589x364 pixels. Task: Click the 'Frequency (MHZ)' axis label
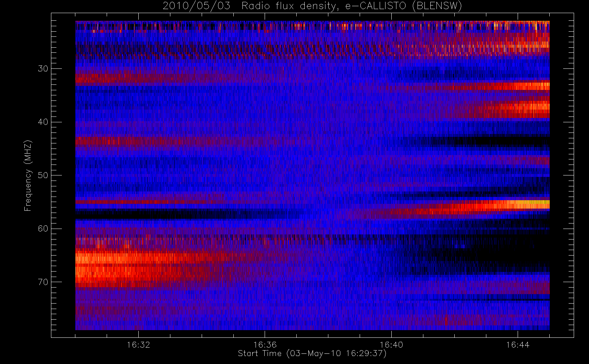pyautogui.click(x=28, y=175)
